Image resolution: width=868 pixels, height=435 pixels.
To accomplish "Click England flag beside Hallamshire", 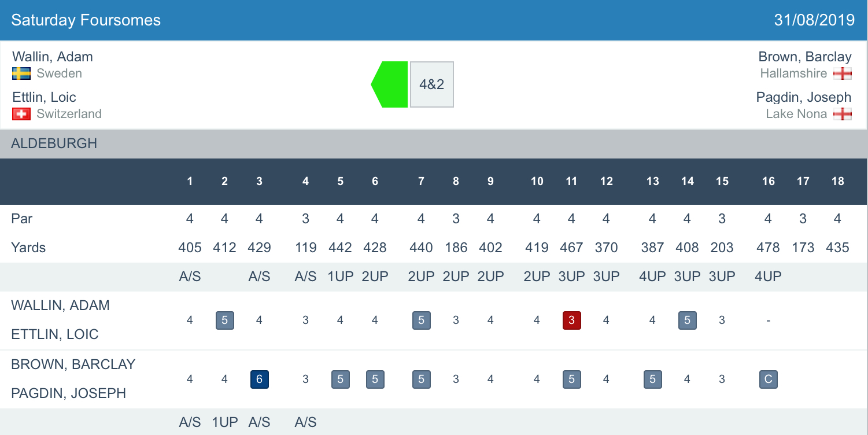I will pos(843,73).
